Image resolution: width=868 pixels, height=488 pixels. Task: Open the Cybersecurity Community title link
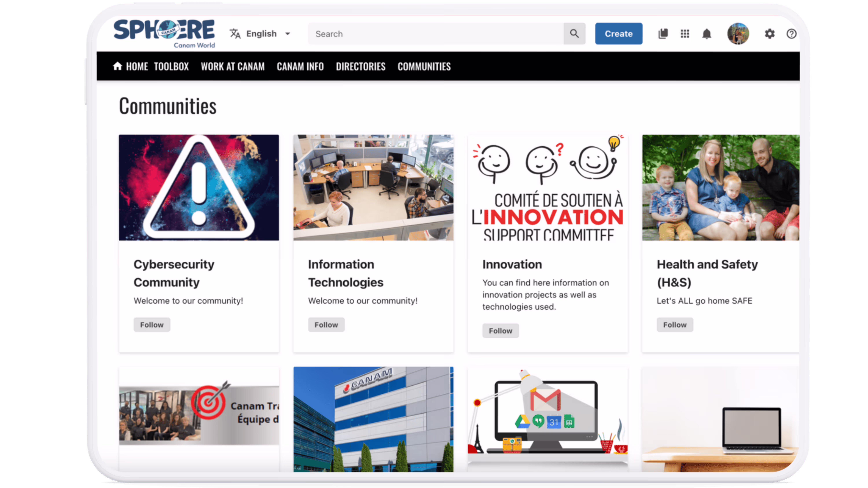pos(174,273)
